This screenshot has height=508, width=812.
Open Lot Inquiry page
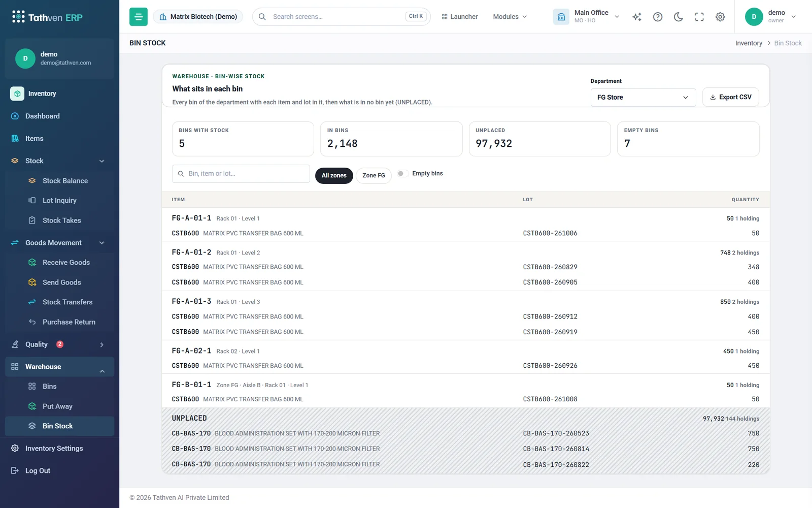[59, 201]
